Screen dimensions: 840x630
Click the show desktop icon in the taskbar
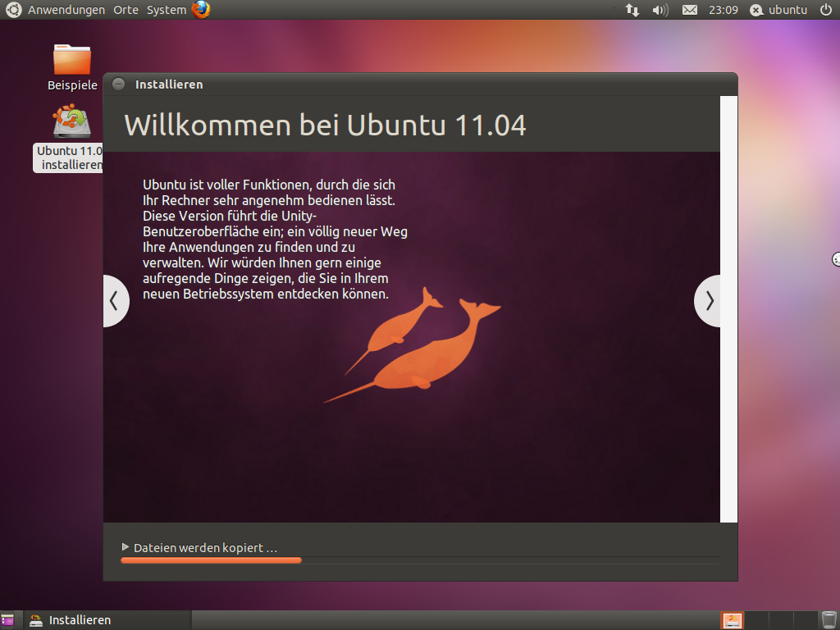pyautogui.click(x=9, y=620)
